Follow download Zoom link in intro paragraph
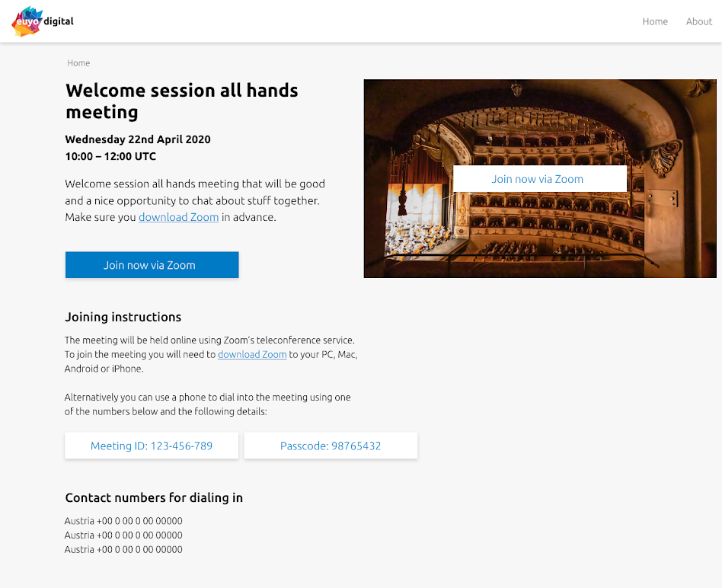Screen dimensions: 722x588 tap(179, 217)
